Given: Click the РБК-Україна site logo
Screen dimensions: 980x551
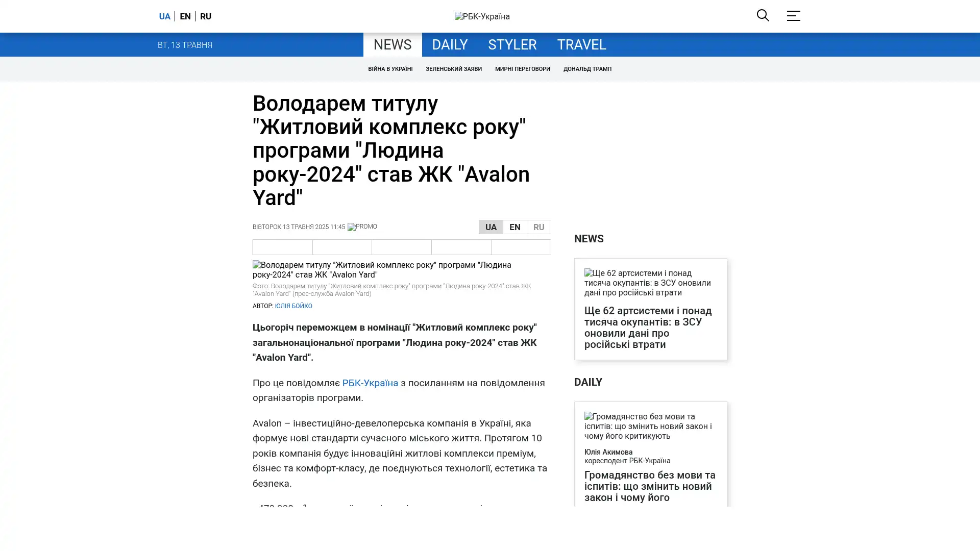Looking at the screenshot, I should tap(482, 16).
